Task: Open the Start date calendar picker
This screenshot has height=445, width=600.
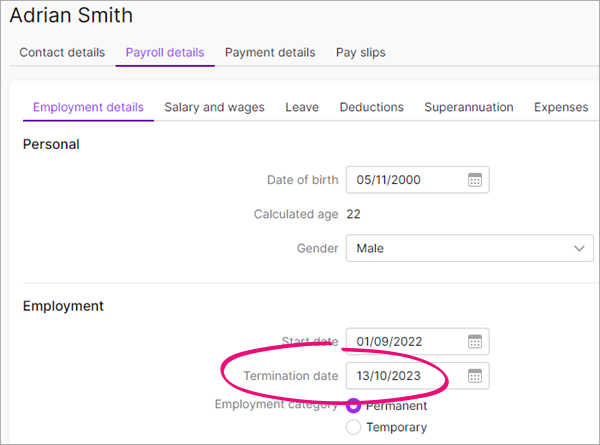Action: click(475, 341)
